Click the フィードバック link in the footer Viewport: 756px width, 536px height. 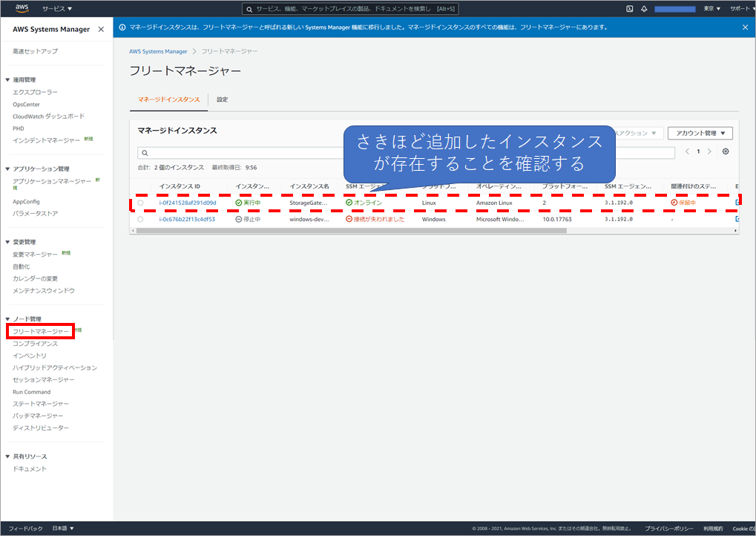25,529
